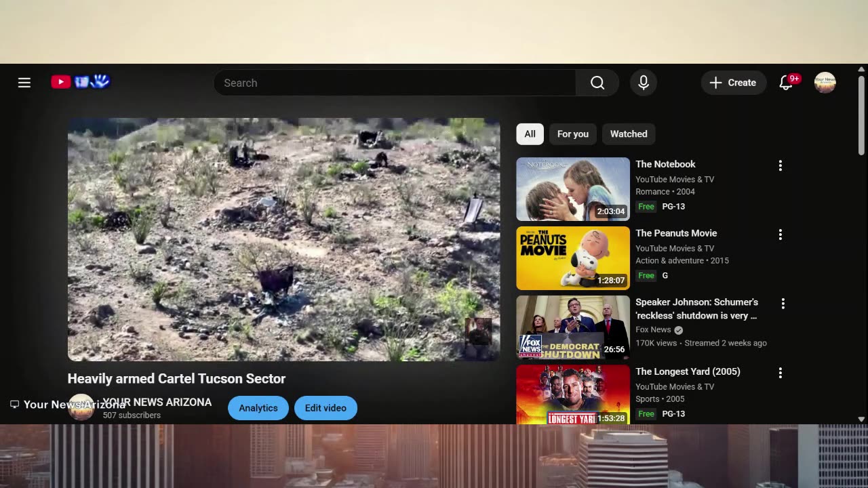
Task: Open The Peanuts Movie thumbnail
Action: (x=573, y=258)
